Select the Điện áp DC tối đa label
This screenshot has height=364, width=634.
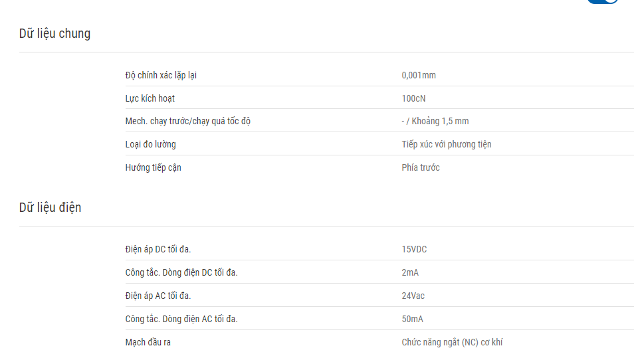[x=158, y=249]
